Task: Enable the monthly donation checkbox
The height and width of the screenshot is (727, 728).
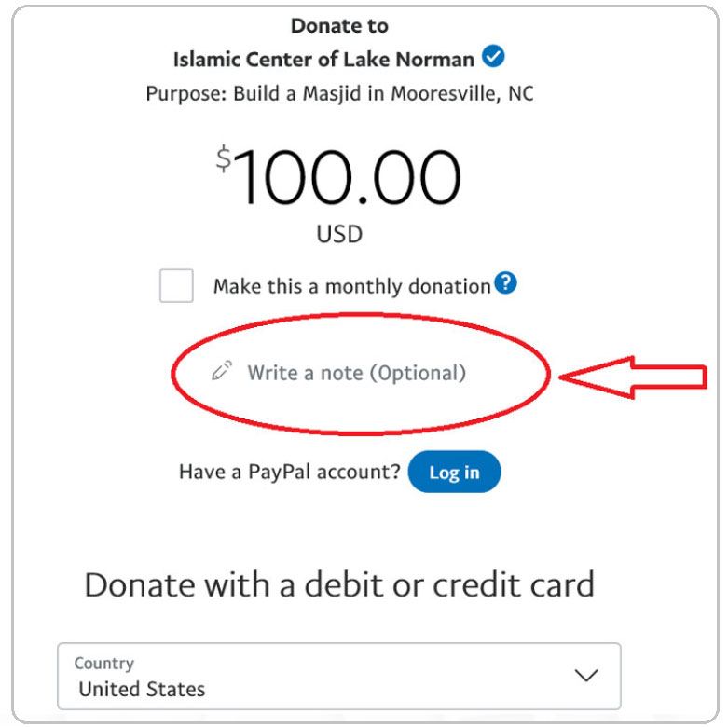Action: tap(176, 286)
